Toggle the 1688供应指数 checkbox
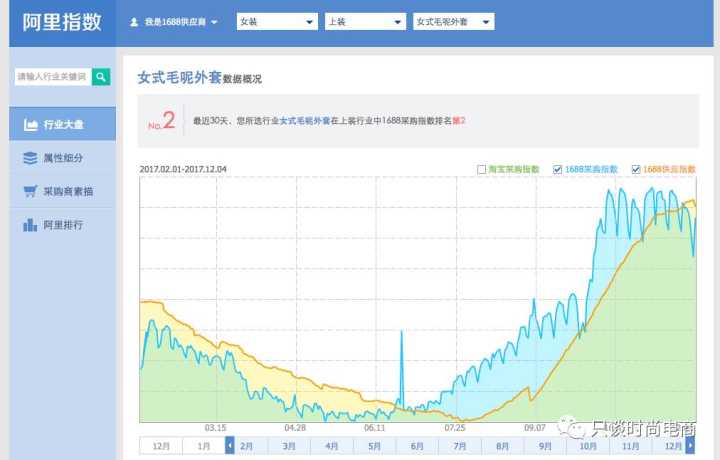The image size is (720, 460). pos(636,169)
